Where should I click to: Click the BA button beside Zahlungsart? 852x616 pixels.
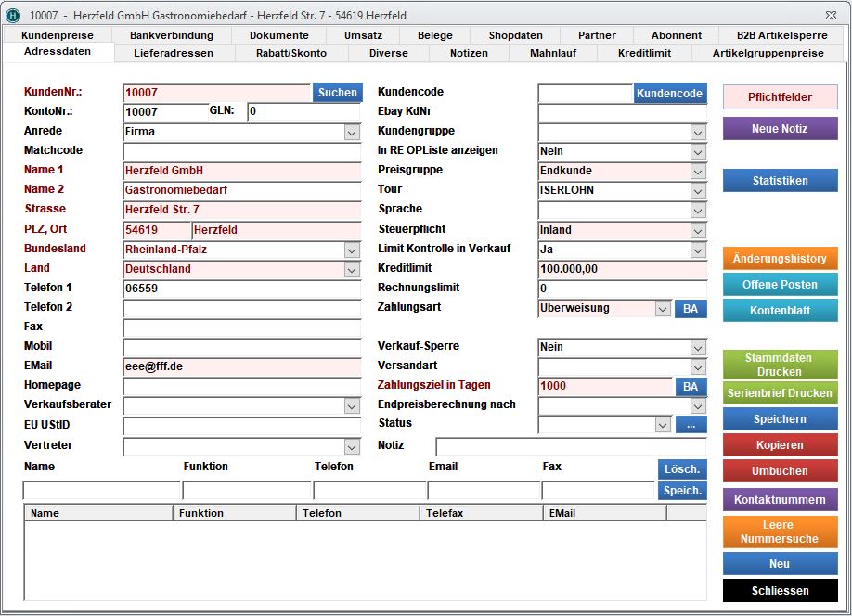pyautogui.click(x=691, y=308)
